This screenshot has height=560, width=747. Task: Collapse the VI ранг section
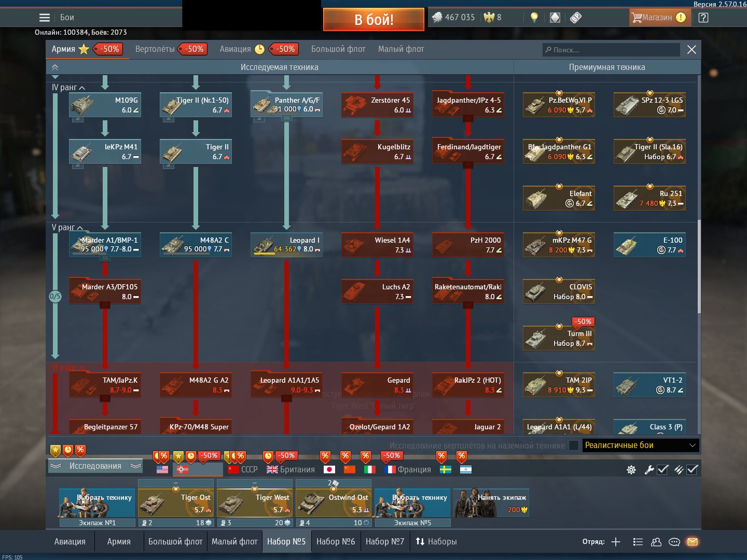pos(68,368)
